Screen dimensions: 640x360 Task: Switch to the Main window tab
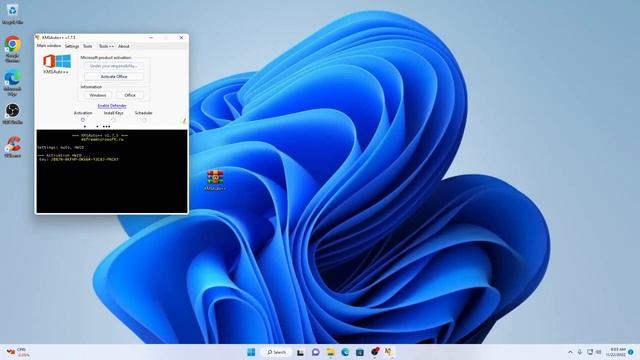coord(49,46)
